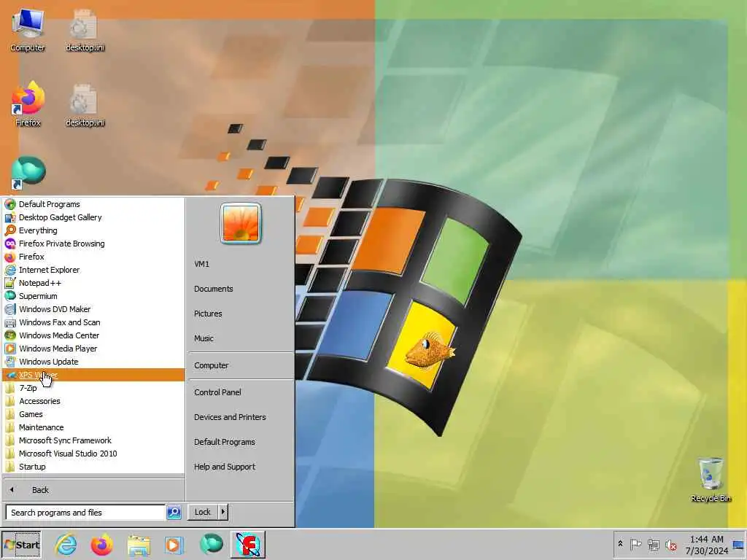
Task: Expand the Games folder
Action: (93, 414)
